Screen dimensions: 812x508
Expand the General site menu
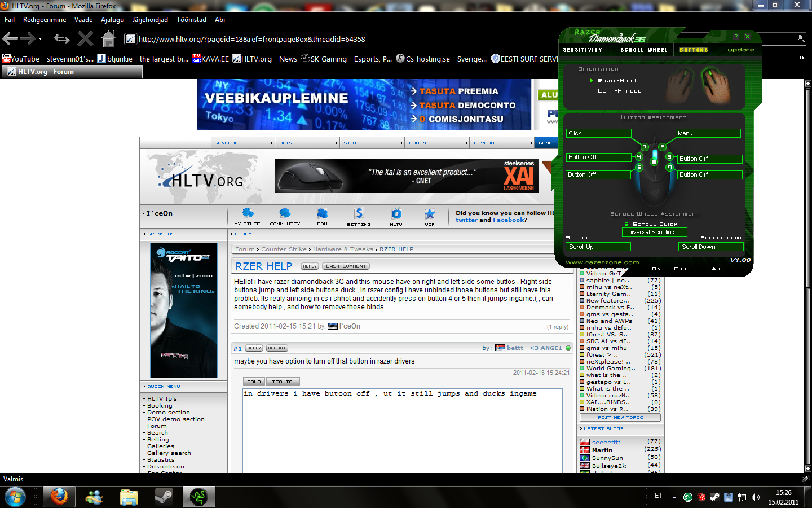[x=242, y=143]
